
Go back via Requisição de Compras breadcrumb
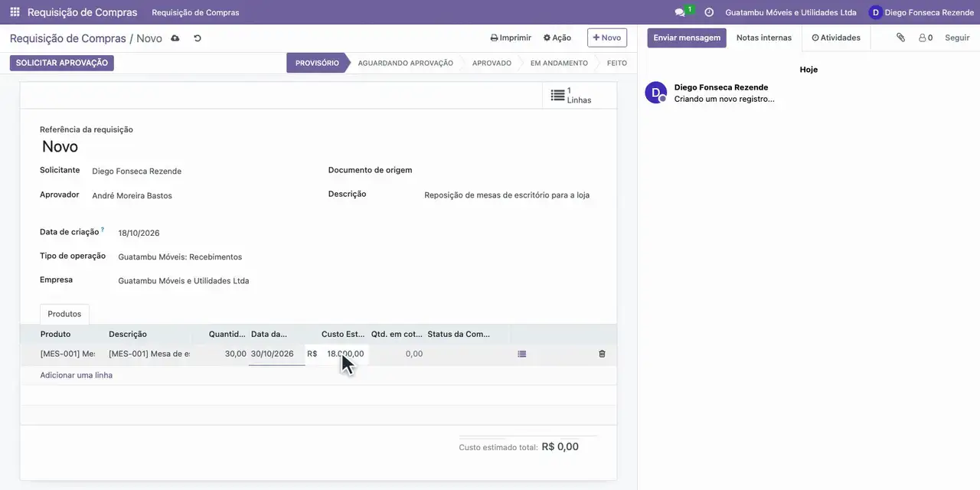pos(67,38)
